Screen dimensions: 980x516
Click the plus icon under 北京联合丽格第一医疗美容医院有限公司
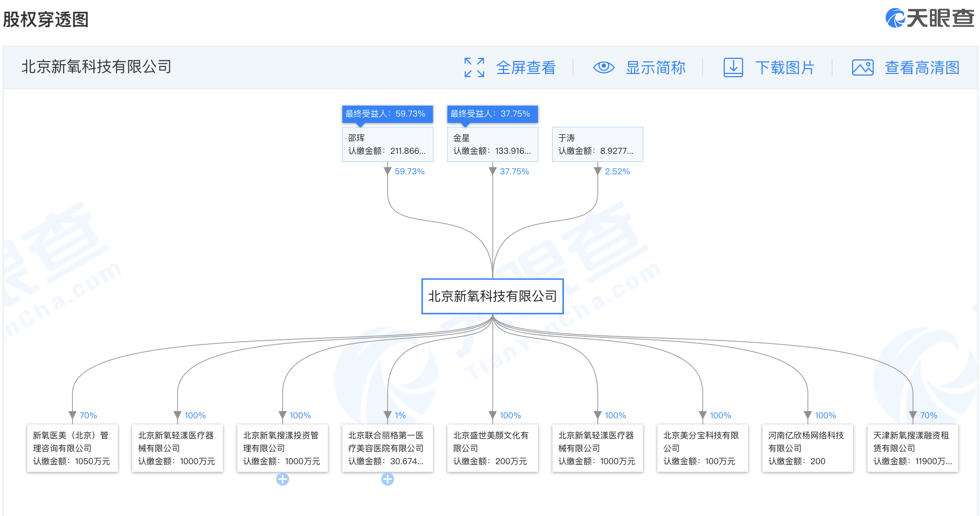click(387, 479)
